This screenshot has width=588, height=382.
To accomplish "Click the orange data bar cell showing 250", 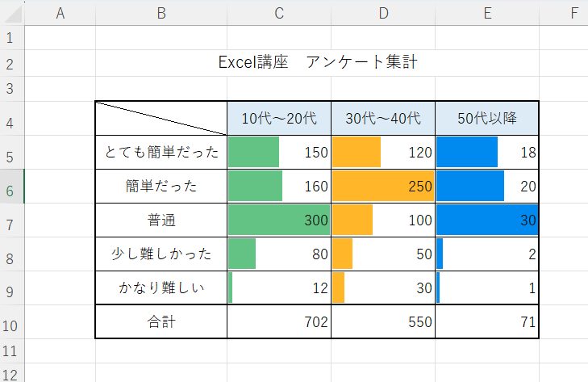I will click(x=383, y=186).
